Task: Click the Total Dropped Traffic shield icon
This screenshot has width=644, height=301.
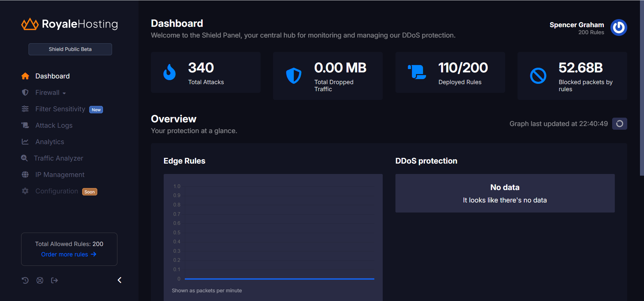Action: pyautogui.click(x=293, y=76)
